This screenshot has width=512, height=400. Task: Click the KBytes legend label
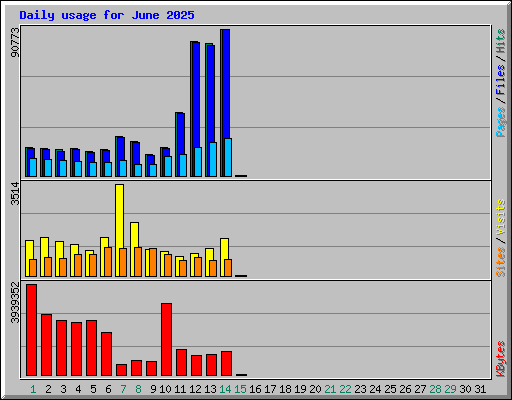click(x=500, y=359)
